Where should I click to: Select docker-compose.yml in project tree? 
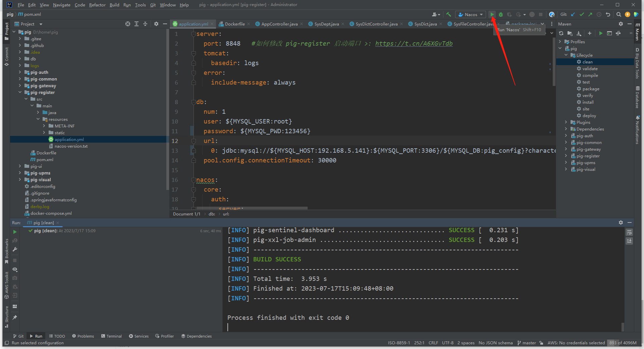(x=51, y=213)
